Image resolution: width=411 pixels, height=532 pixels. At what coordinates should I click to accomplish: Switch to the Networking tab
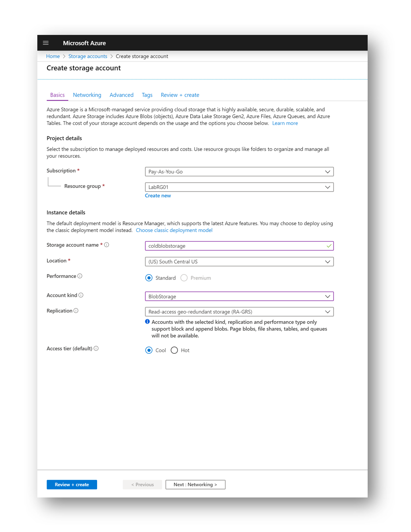point(87,95)
